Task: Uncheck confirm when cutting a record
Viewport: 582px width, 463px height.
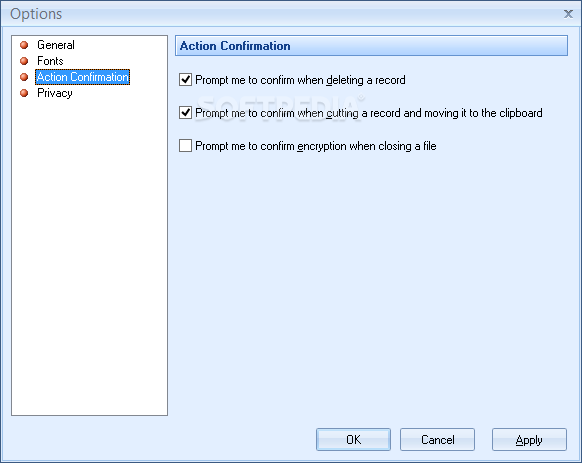Action: (185, 113)
